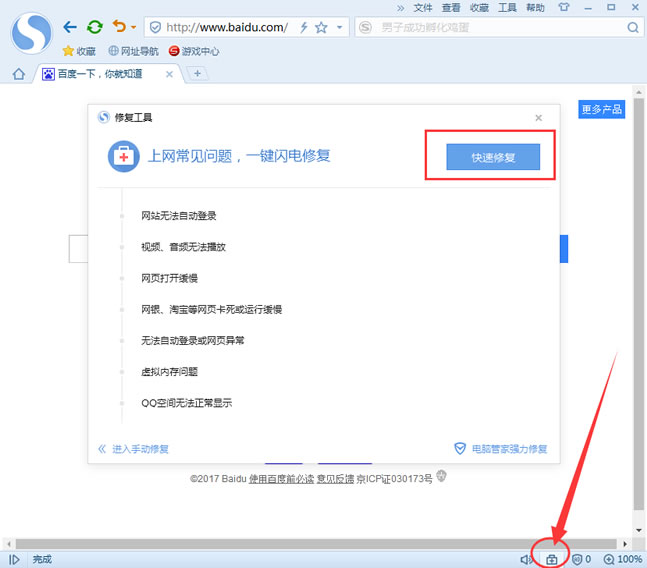Screen dimensions: 647x568
Task: Open the 收藏 menu in menu bar
Action: (x=479, y=8)
